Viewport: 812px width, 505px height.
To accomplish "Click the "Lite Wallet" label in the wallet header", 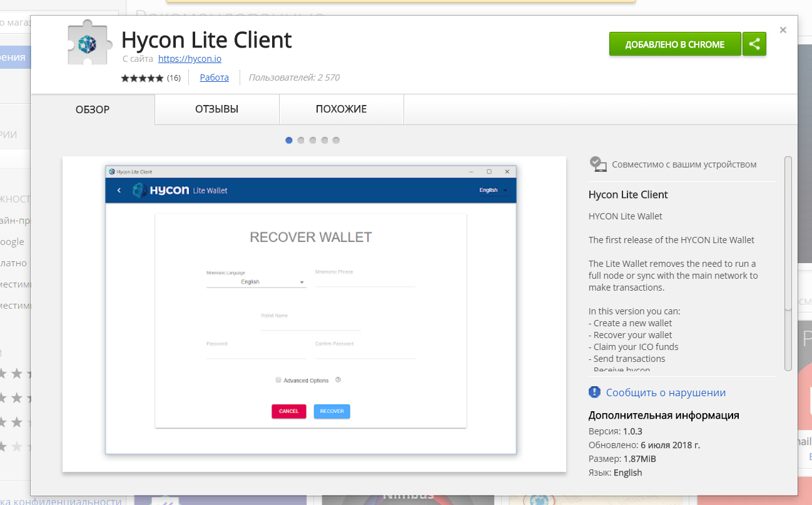I will (210, 191).
